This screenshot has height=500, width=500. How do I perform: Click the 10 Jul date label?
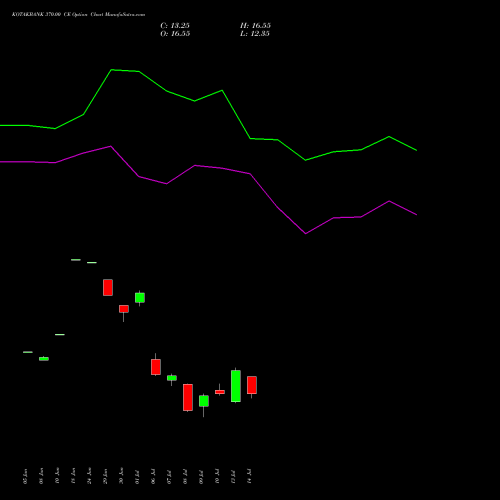(218, 477)
